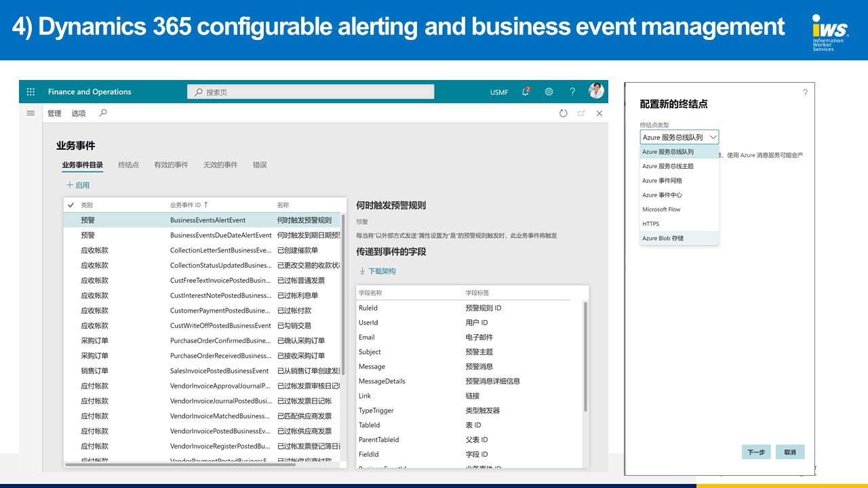Viewport: 868px width, 488px height.
Task: Click the TypeTrigger field row
Action: tap(469, 410)
